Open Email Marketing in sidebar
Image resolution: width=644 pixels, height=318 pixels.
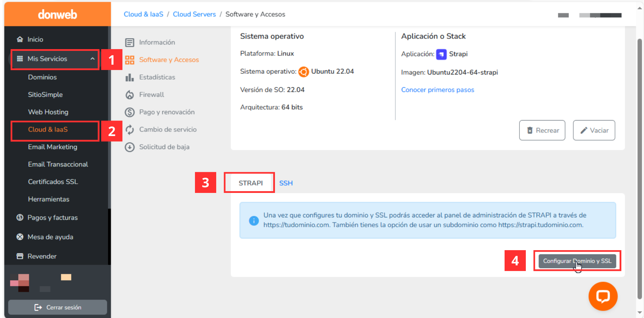(52, 147)
